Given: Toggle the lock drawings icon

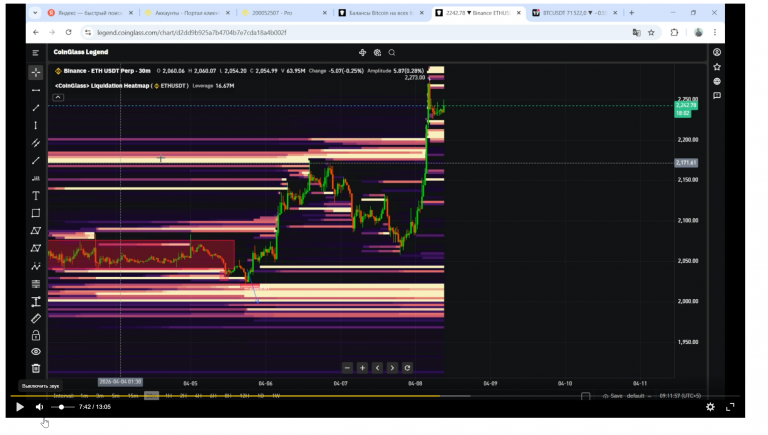Looking at the screenshot, I should click(x=36, y=336).
